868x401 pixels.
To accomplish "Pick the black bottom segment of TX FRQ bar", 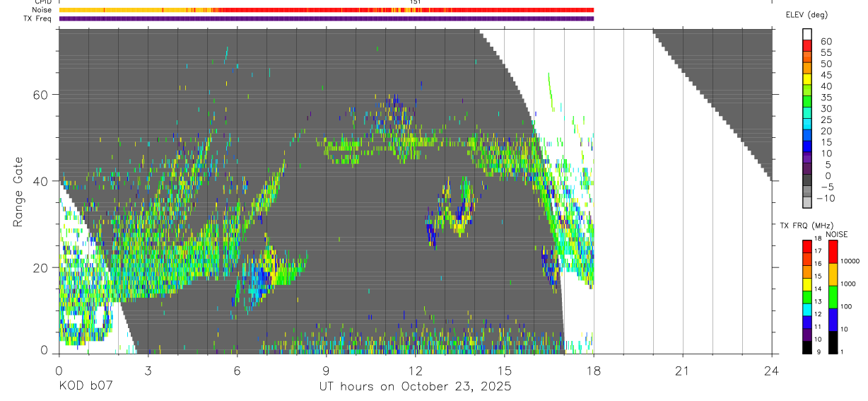I will coord(807,347).
